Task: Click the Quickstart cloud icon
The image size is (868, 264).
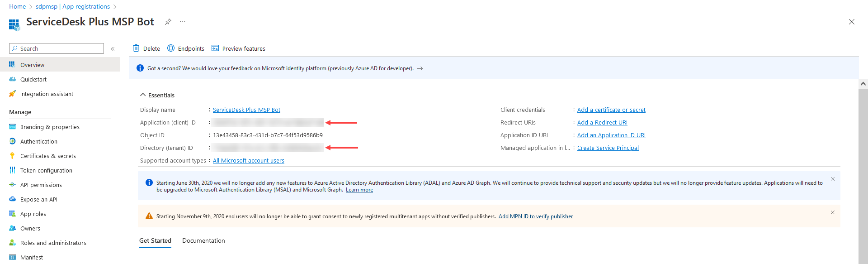Action: (12, 79)
